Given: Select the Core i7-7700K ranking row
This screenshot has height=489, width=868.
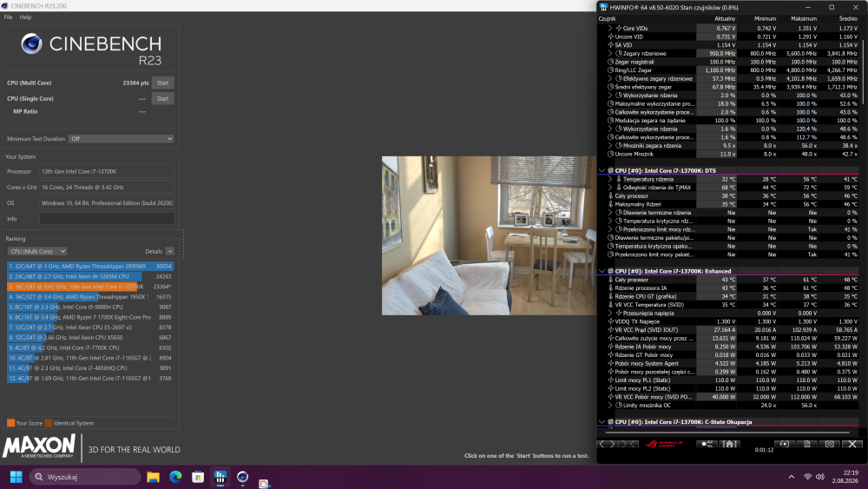Looking at the screenshot, I should [x=90, y=347].
